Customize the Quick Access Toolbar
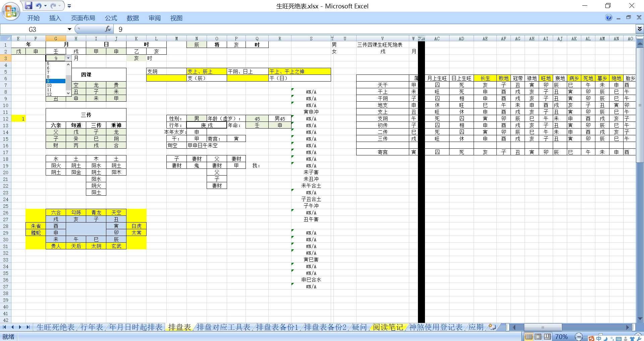 point(69,6)
